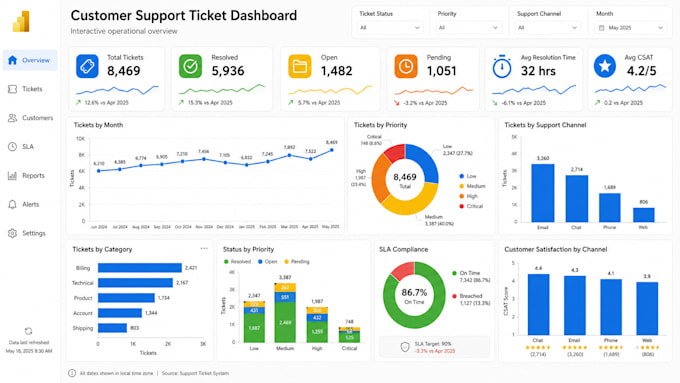Click the Alerts bell icon
680x383 pixels.
tap(12, 204)
